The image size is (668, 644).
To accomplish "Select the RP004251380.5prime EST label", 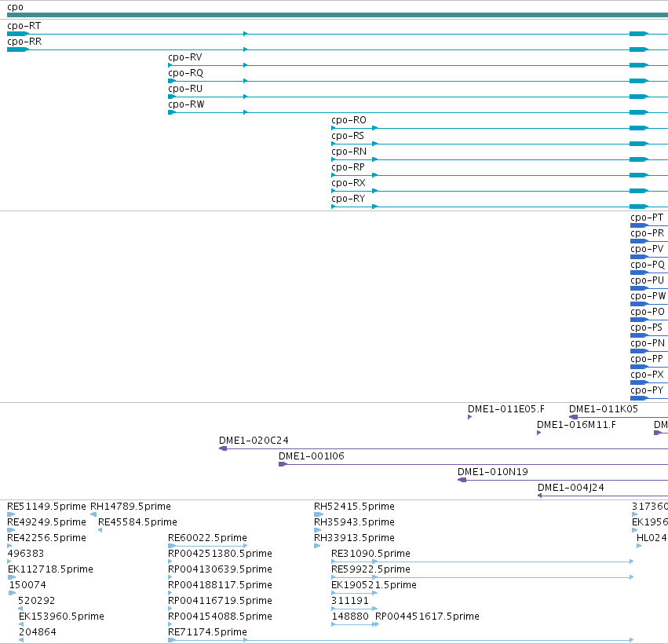I will [221, 554].
